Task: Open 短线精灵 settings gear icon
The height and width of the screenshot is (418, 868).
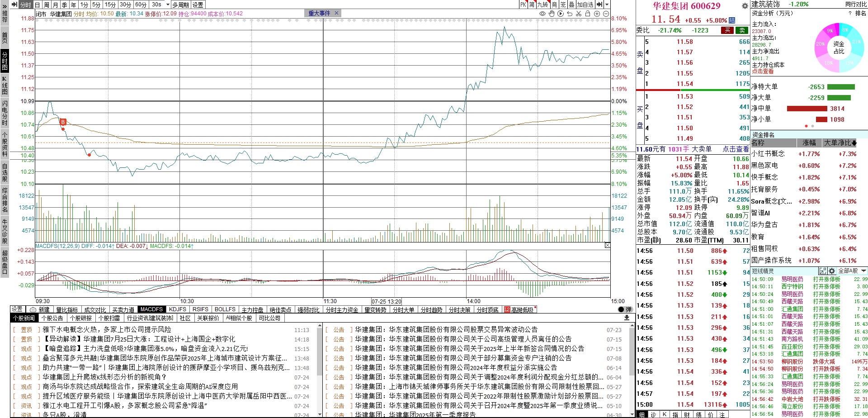Action: (x=832, y=271)
